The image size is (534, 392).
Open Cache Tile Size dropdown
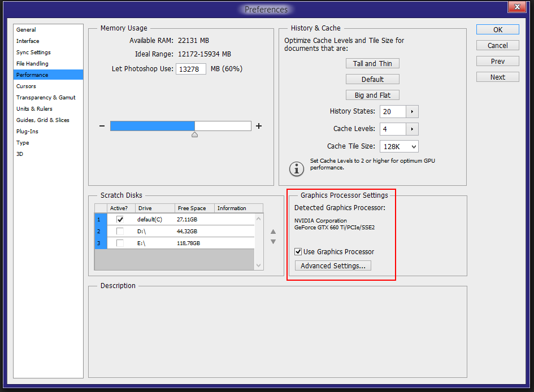[399, 146]
